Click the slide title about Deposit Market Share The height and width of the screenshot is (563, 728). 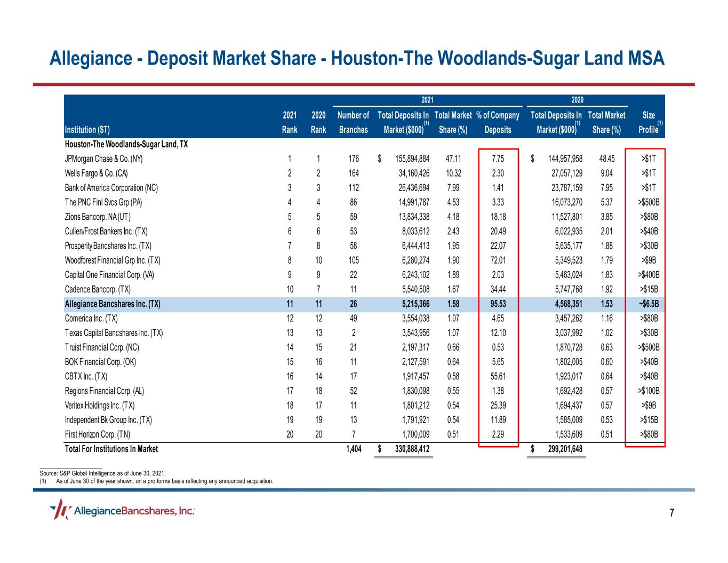click(x=357, y=58)
